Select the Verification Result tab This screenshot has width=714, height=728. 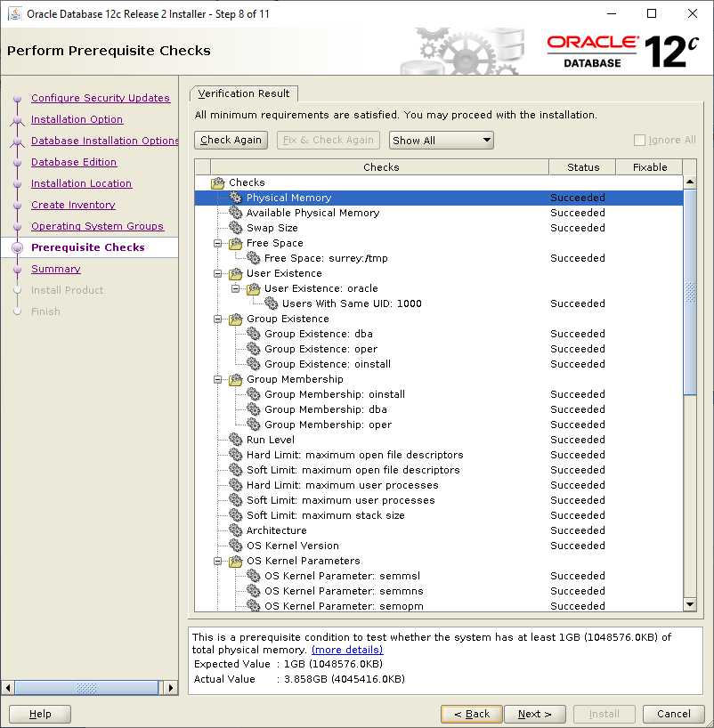244,93
